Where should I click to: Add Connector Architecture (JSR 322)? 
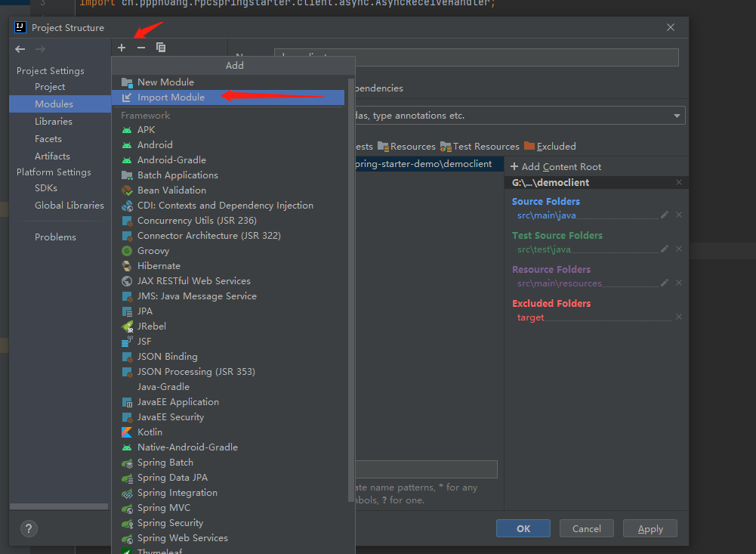click(228, 236)
